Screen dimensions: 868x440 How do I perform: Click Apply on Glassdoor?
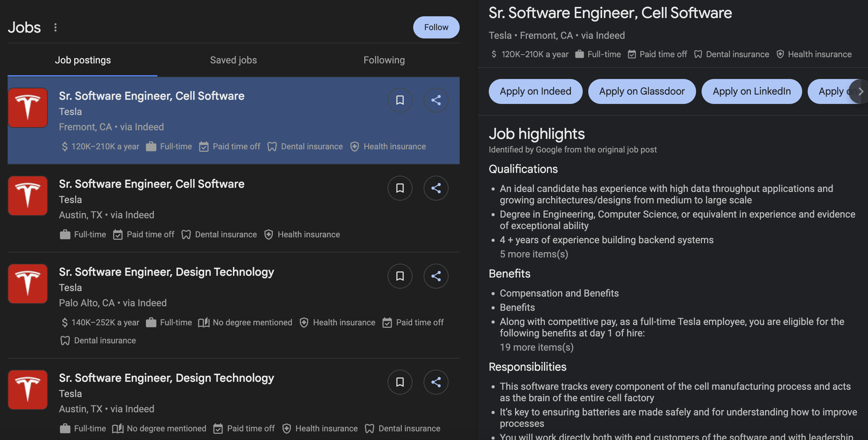(x=642, y=91)
